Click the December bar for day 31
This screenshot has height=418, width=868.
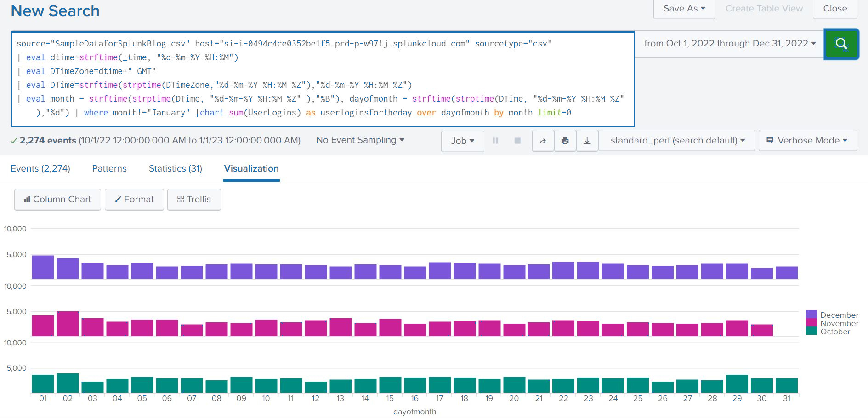point(787,273)
